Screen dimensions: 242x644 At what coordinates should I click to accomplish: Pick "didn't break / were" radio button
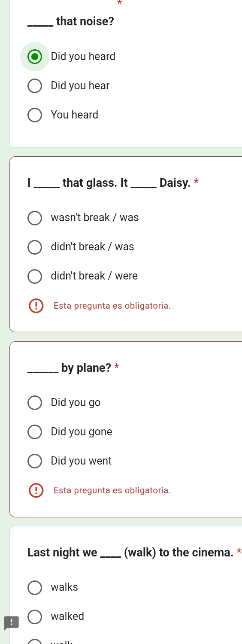(35, 276)
